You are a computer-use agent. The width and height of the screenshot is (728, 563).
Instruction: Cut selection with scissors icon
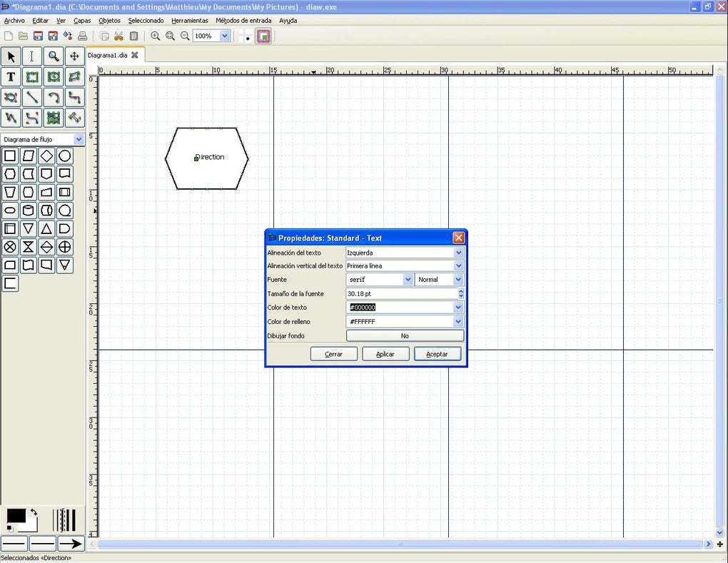pos(119,36)
